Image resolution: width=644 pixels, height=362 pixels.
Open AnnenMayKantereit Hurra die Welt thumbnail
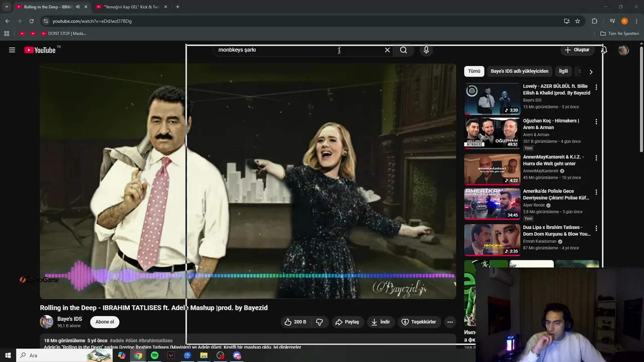[492, 169]
